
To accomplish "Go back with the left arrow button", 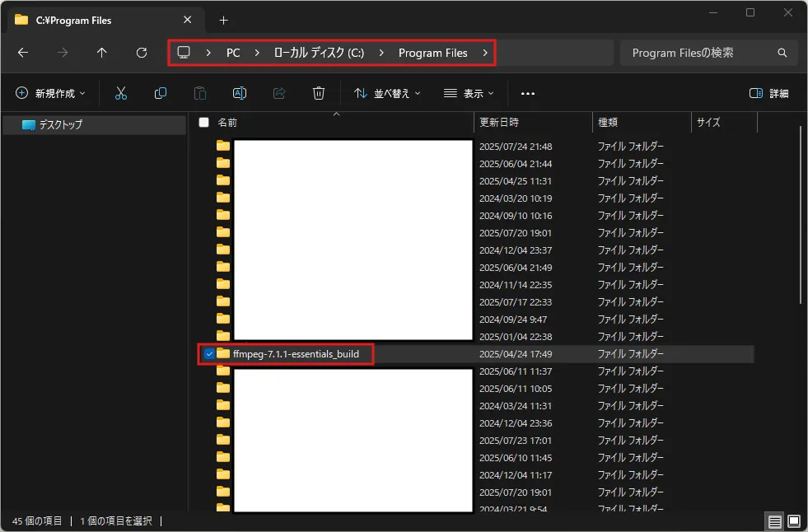I will tap(23, 53).
